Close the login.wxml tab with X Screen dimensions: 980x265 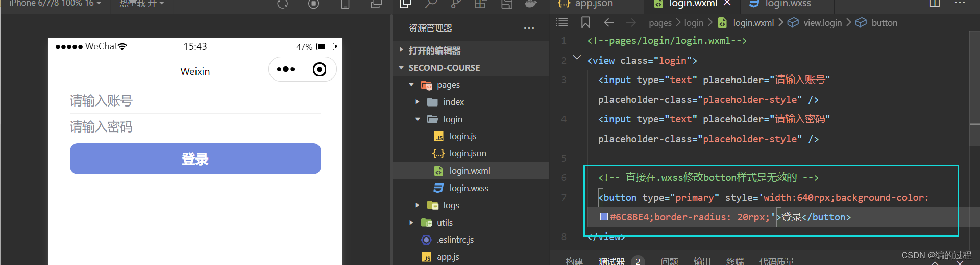[727, 3]
